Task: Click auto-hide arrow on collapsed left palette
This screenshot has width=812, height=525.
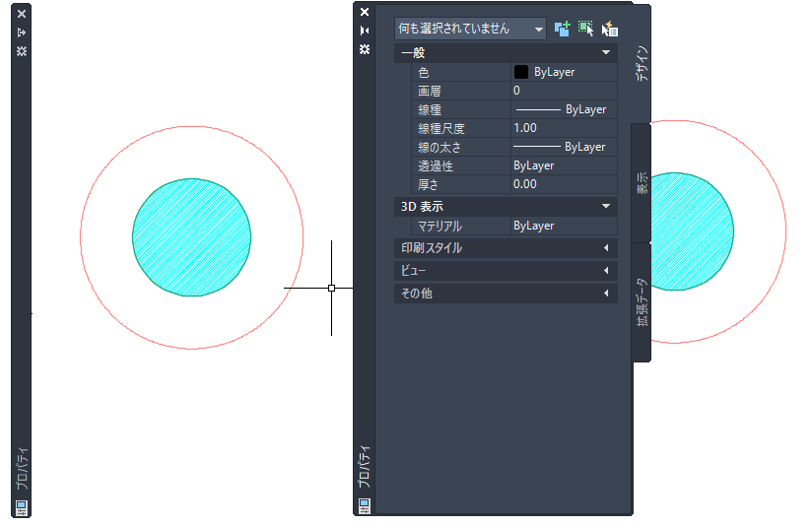Action: pyautogui.click(x=22, y=33)
